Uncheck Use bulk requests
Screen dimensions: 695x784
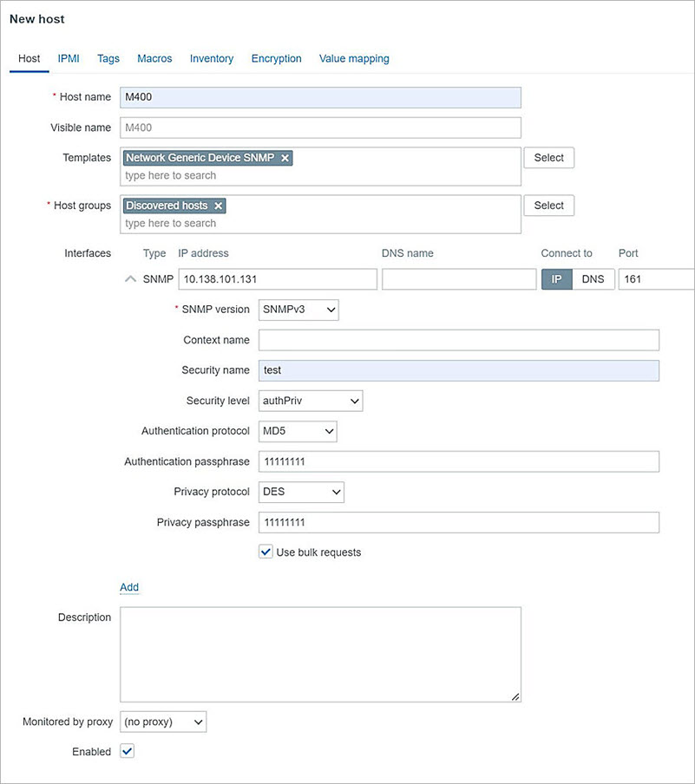pos(266,552)
